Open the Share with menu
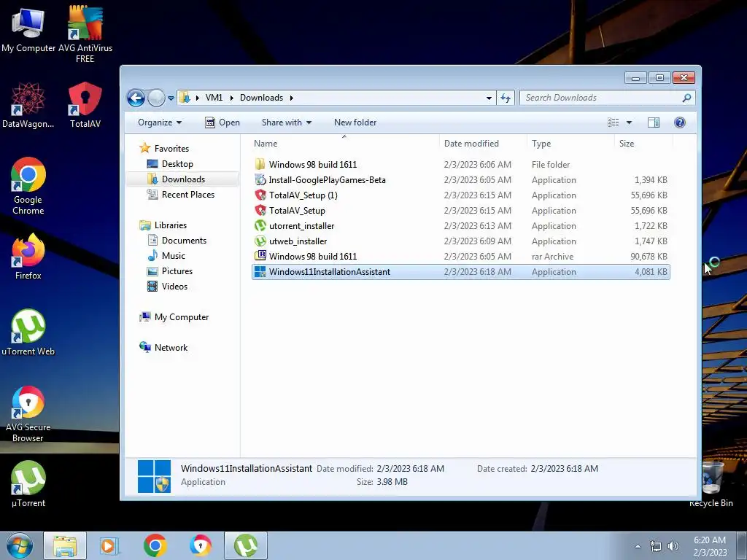This screenshot has width=747, height=560. [286, 122]
